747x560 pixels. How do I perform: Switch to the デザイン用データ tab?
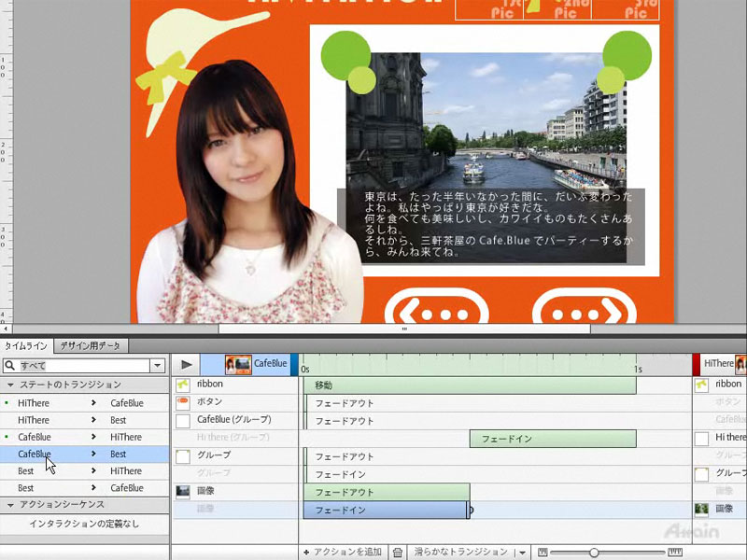click(x=90, y=345)
